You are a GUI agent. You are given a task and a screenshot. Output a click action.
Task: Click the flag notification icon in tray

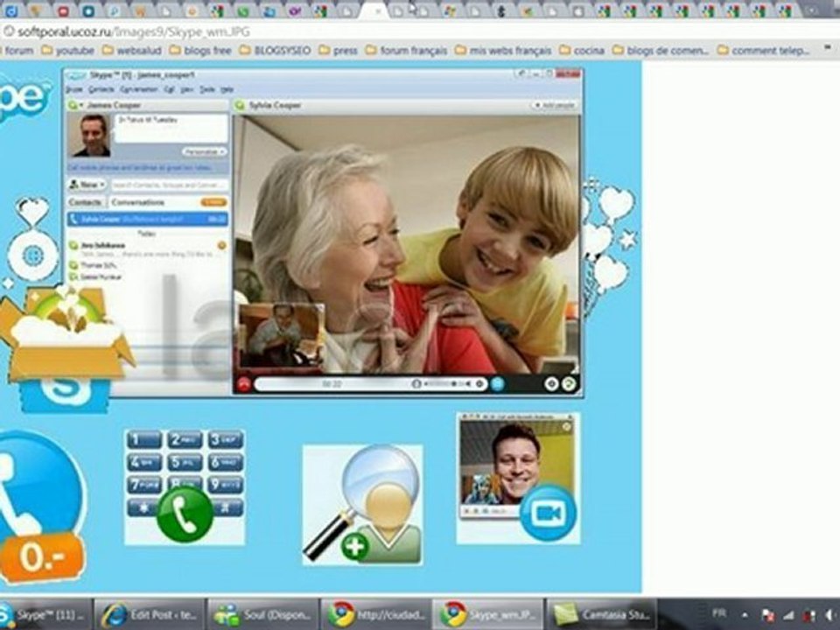coord(767,615)
